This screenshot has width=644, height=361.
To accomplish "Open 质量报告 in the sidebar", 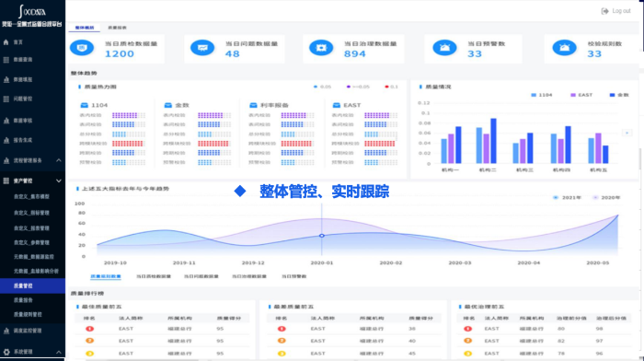I will click(x=23, y=300).
